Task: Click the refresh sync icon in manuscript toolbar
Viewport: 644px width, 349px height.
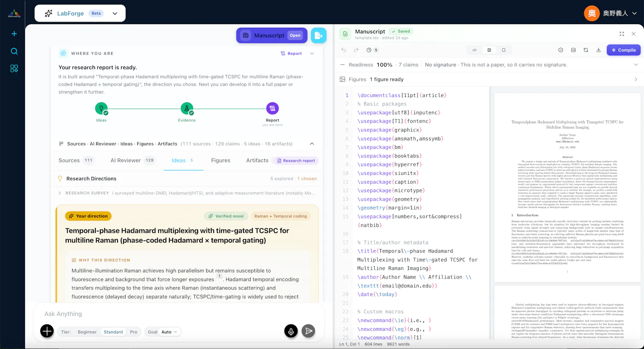Action: [586, 50]
